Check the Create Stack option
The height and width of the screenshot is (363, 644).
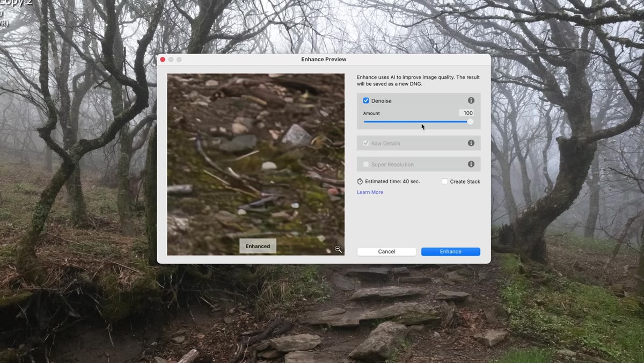pyautogui.click(x=444, y=181)
